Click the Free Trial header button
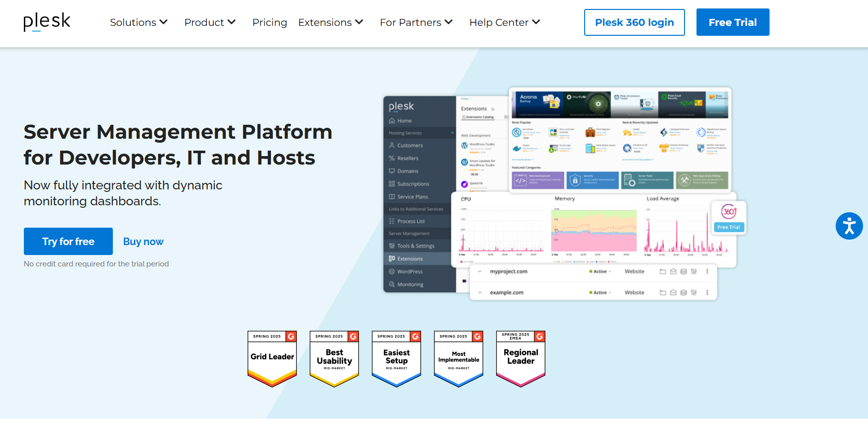This screenshot has width=868, height=428. (x=732, y=22)
